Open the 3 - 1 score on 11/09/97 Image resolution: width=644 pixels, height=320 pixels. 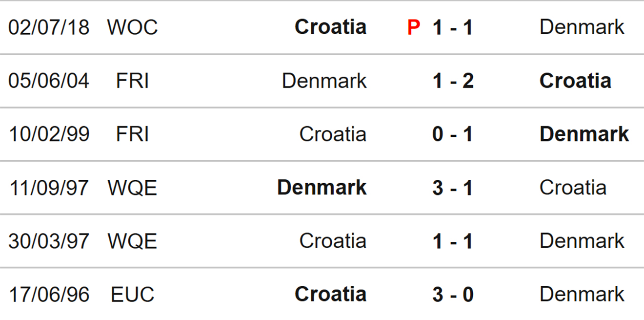click(453, 188)
